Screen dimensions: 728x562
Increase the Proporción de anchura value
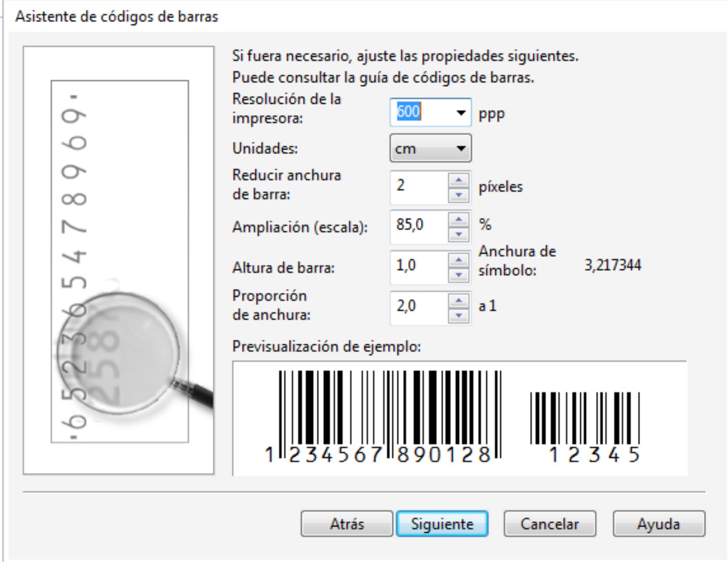click(x=459, y=301)
